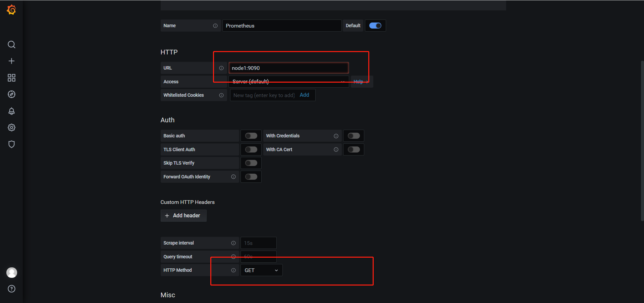Open the Alerting bell icon
Viewport: 644px width, 303px height.
pos(11,111)
